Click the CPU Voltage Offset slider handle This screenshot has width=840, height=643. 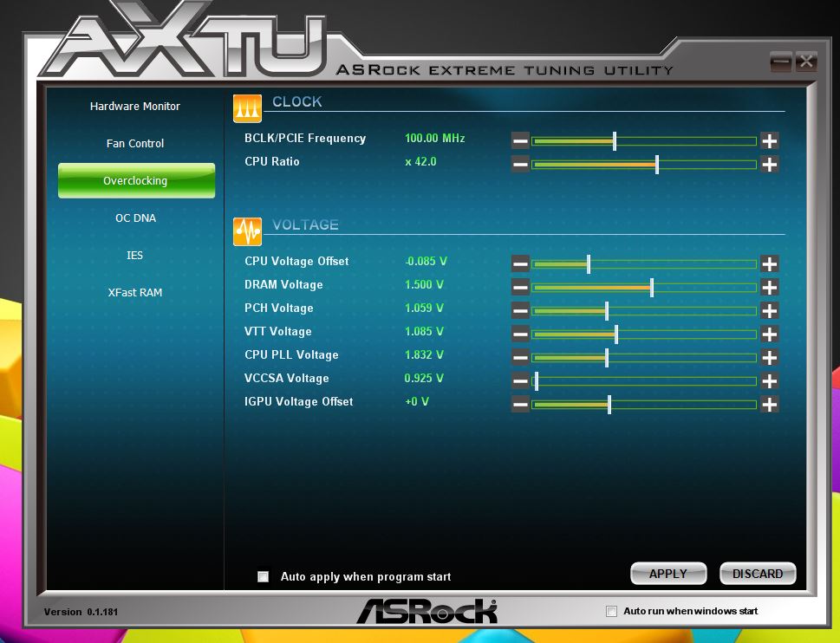[589, 263]
